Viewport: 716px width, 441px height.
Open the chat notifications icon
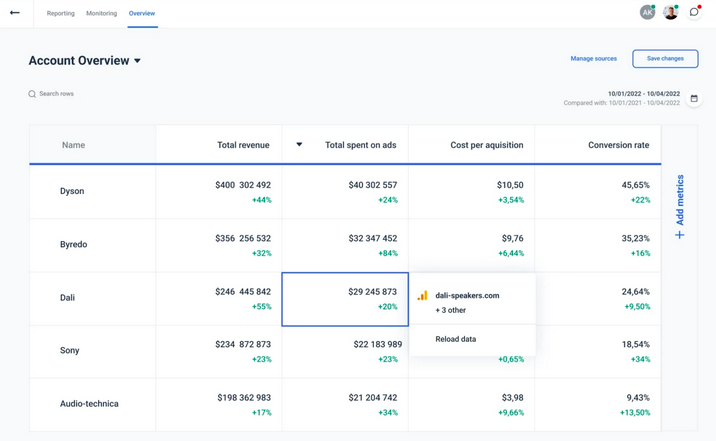tap(694, 12)
